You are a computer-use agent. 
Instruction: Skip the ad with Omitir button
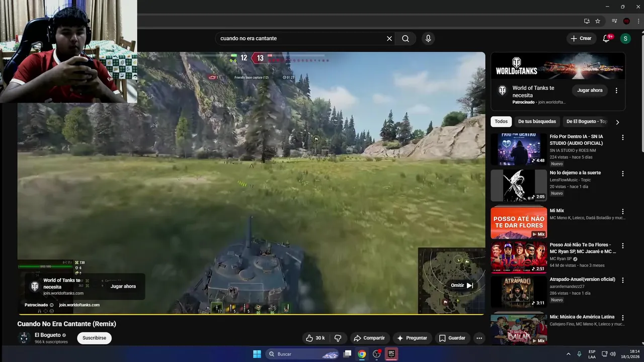tap(462, 285)
